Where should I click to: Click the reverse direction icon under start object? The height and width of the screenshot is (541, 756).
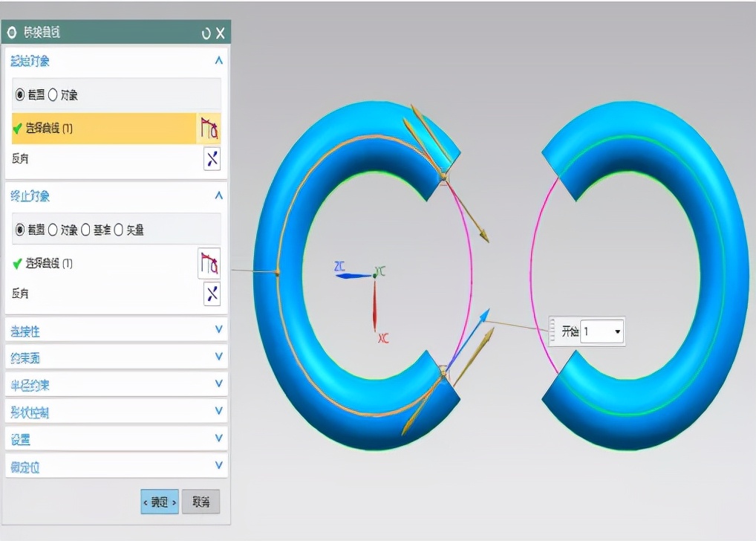(x=212, y=158)
